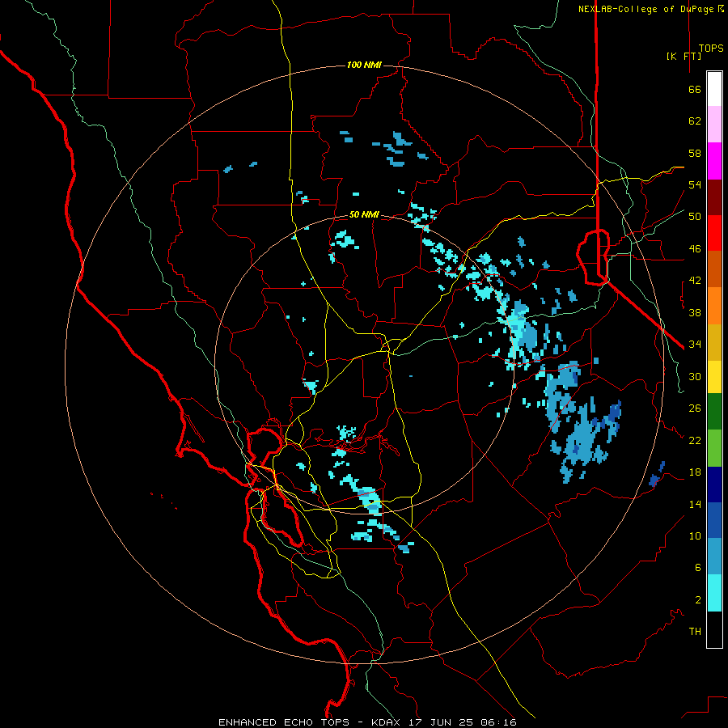The image size is (728, 728).
Task: Click the "TH" threshold label
Action: click(x=695, y=632)
